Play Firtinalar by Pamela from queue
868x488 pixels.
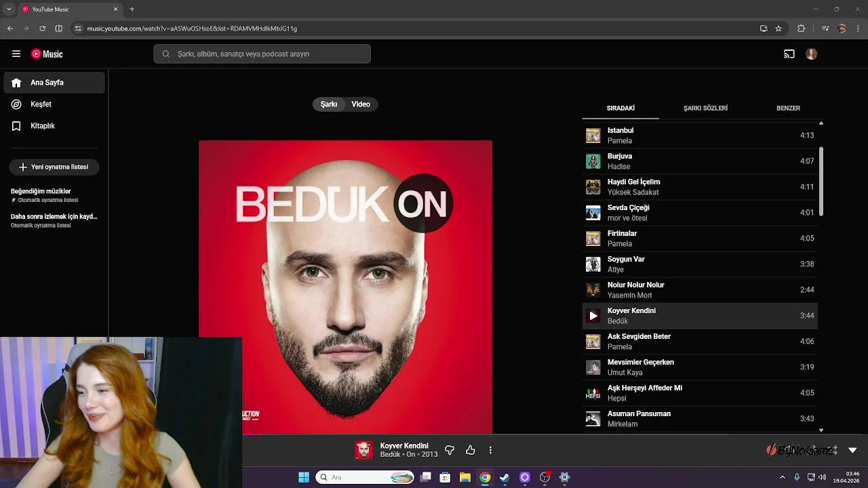click(700, 239)
